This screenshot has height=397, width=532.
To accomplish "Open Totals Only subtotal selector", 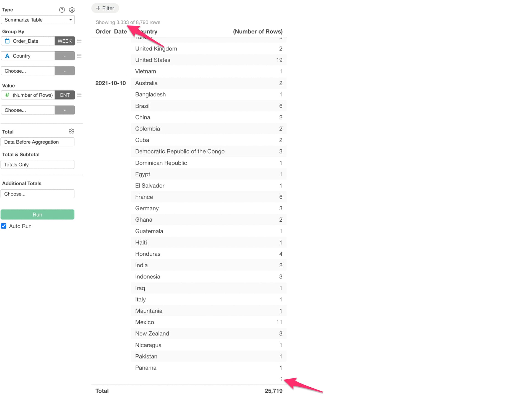I will [37, 165].
